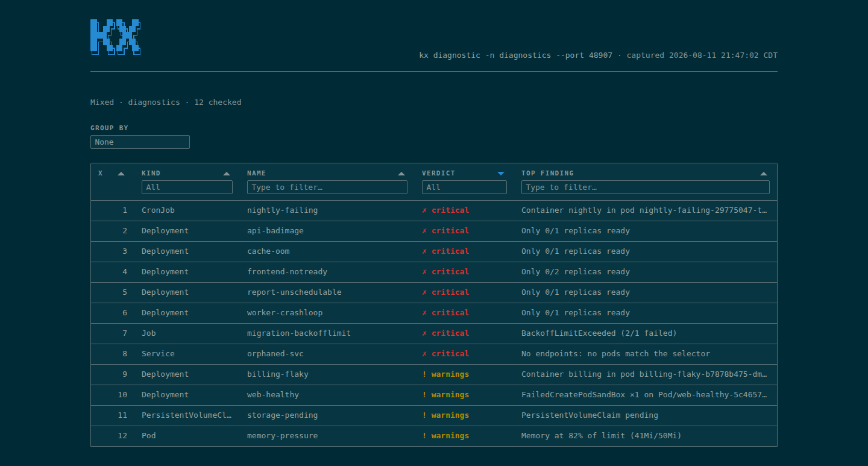Click the Service kind cell
868x466 pixels.
click(x=158, y=354)
